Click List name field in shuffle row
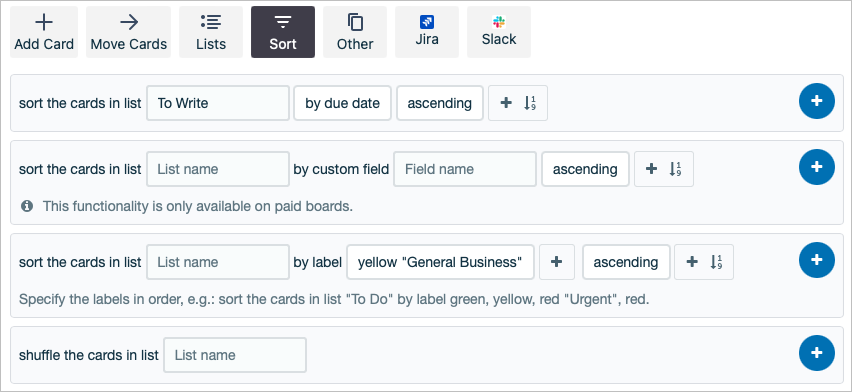The image size is (852, 392). (x=235, y=355)
